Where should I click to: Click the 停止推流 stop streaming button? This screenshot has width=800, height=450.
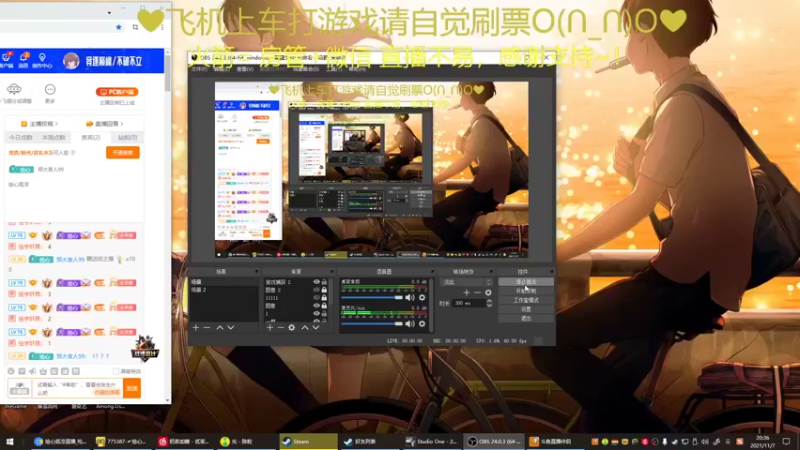coord(526,282)
